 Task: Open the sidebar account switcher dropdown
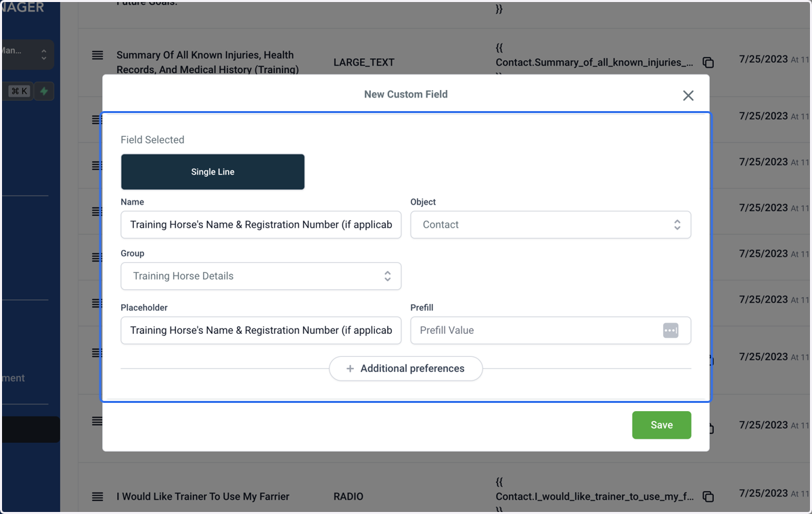[27, 54]
